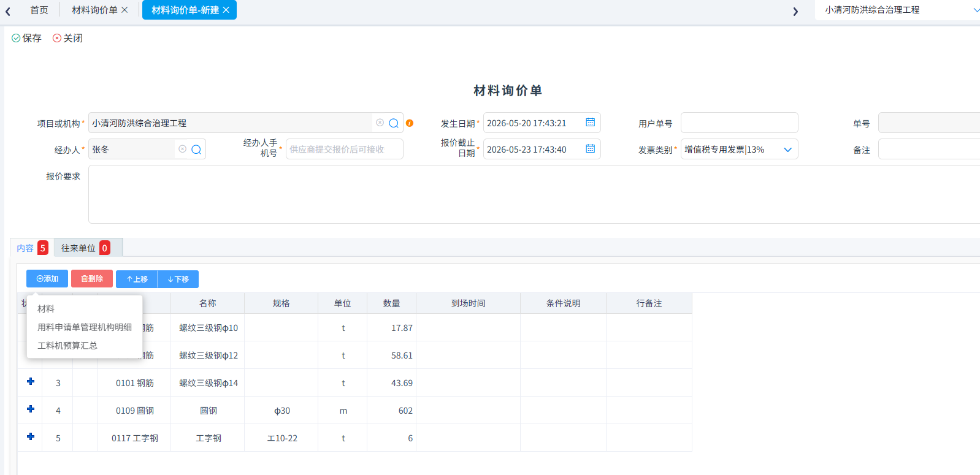Open the search lookup for 经办人
Viewport: 980px width, 475px height.
196,150
